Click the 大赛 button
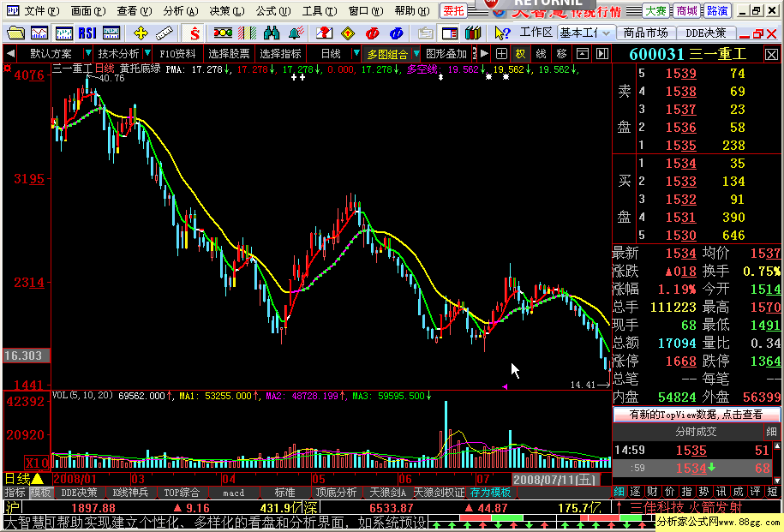 click(x=655, y=10)
